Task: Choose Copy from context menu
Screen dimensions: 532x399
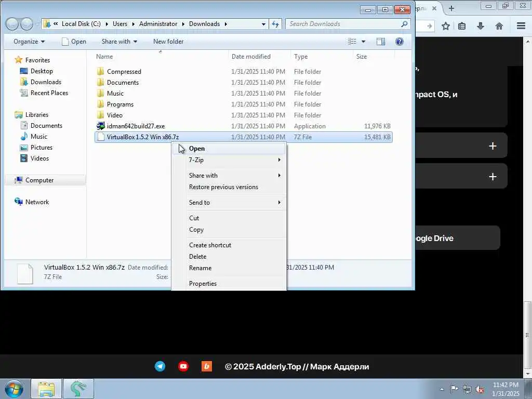Action: pos(229,229)
